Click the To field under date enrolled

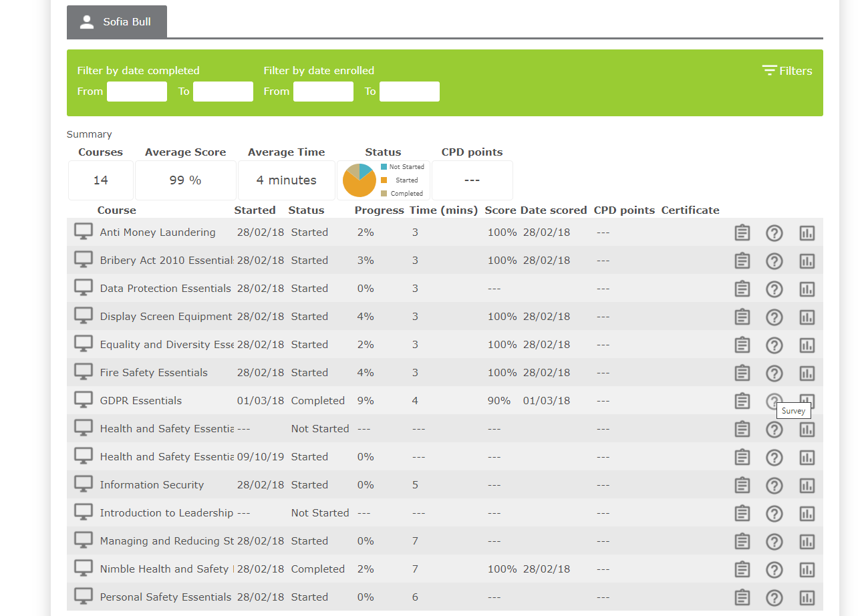pyautogui.click(x=409, y=91)
